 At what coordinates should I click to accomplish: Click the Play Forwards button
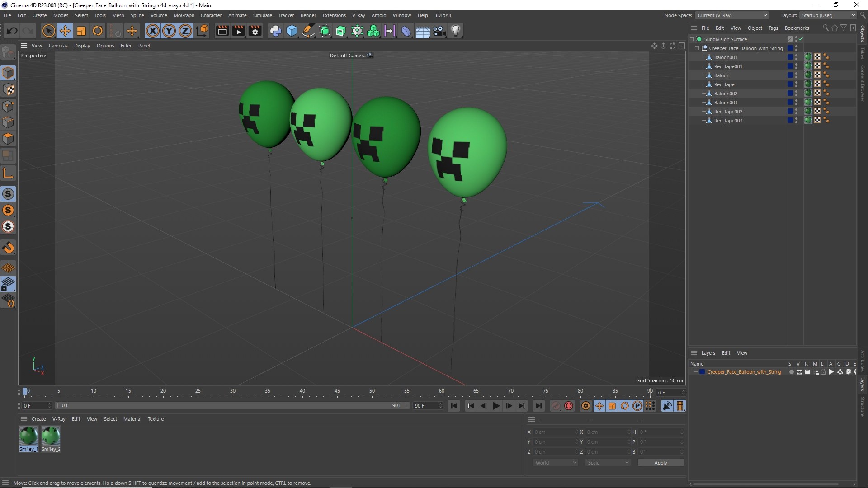coord(496,406)
